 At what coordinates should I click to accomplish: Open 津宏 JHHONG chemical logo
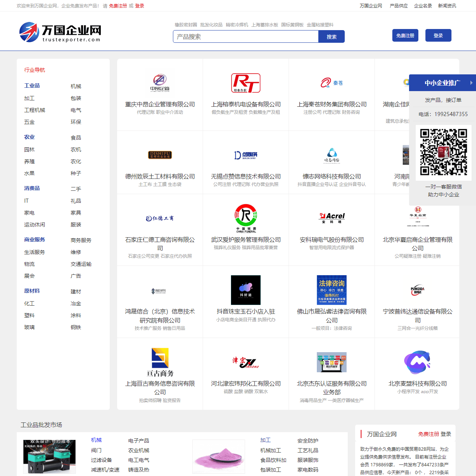click(x=246, y=362)
